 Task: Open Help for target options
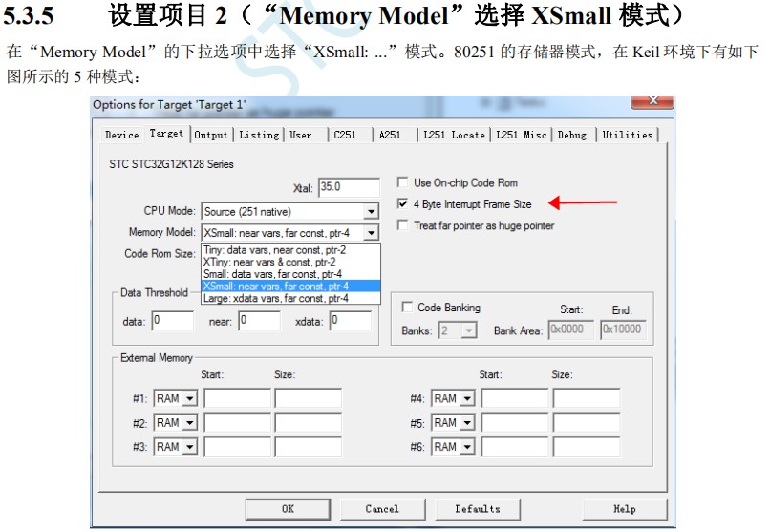coord(625,509)
